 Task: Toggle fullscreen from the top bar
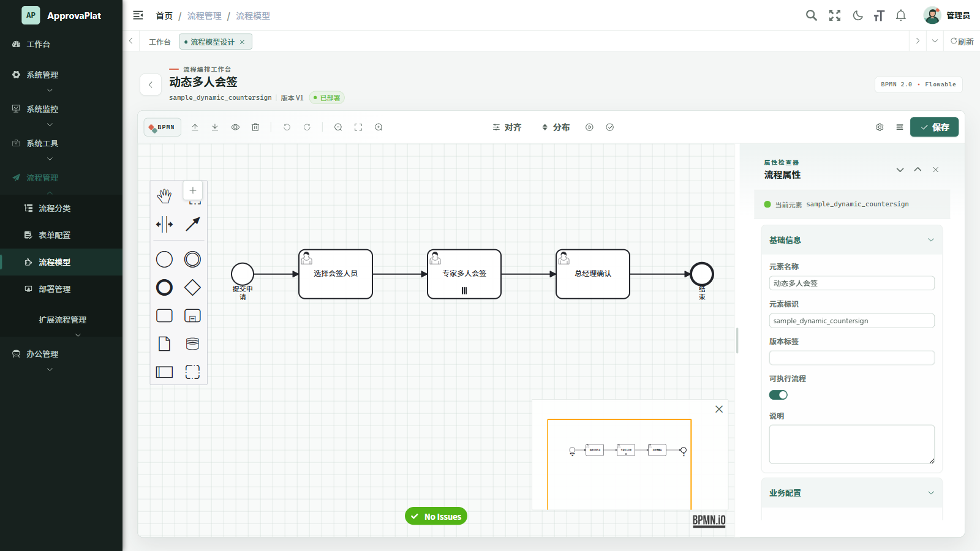pyautogui.click(x=835, y=15)
